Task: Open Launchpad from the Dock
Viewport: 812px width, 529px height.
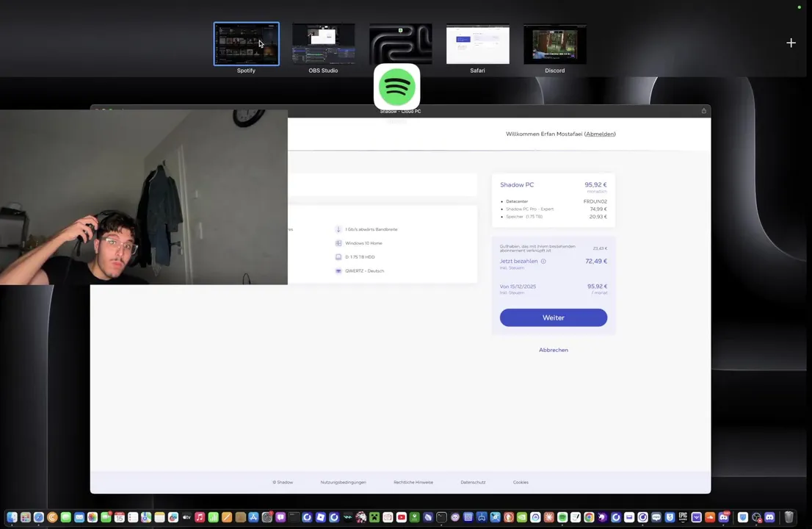Action: (26, 517)
